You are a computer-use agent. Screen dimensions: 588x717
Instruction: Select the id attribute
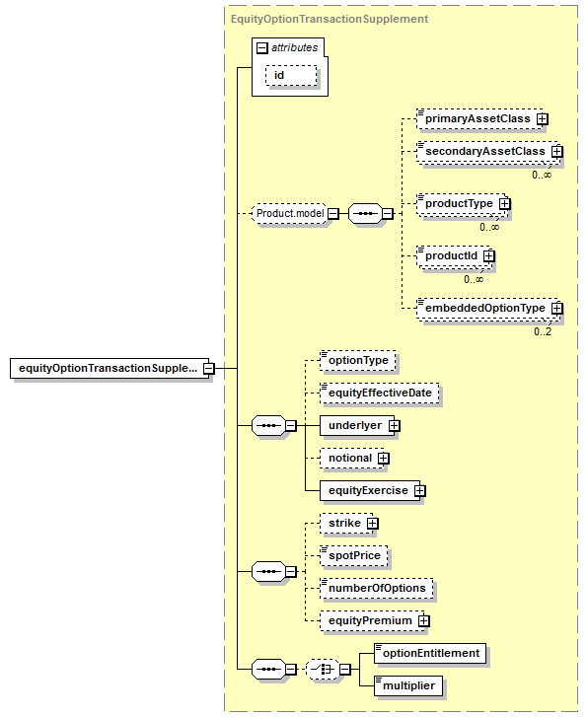click(291, 76)
